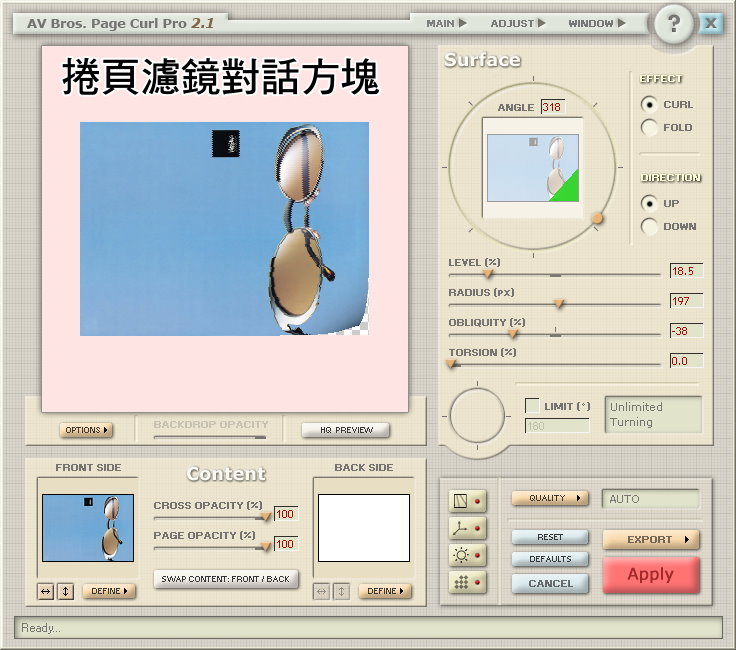Viewport: 736px width, 650px height.
Task: Click the RADIUS slider handle
Action: pos(558,304)
